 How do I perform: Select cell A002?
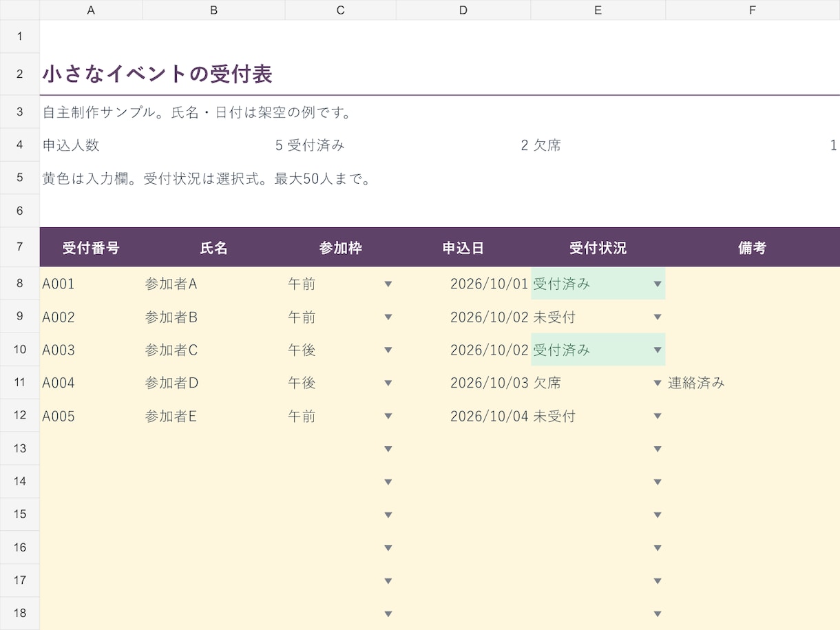coord(92,317)
